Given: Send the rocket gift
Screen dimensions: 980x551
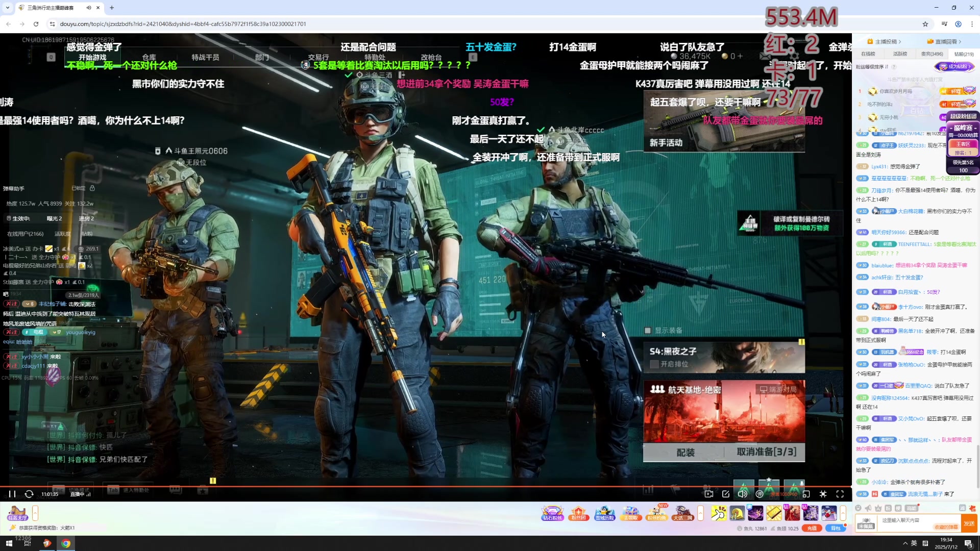Looking at the screenshot, I should point(829,513).
